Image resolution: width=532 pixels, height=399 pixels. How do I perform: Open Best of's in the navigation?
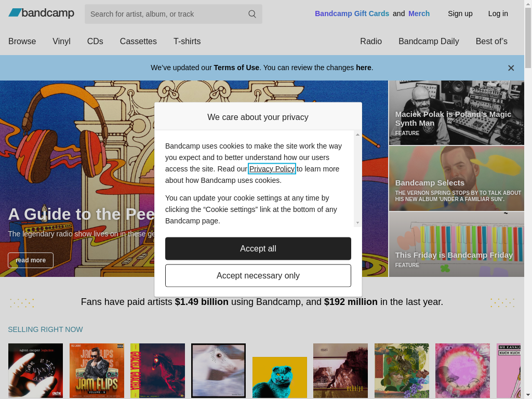click(x=491, y=42)
